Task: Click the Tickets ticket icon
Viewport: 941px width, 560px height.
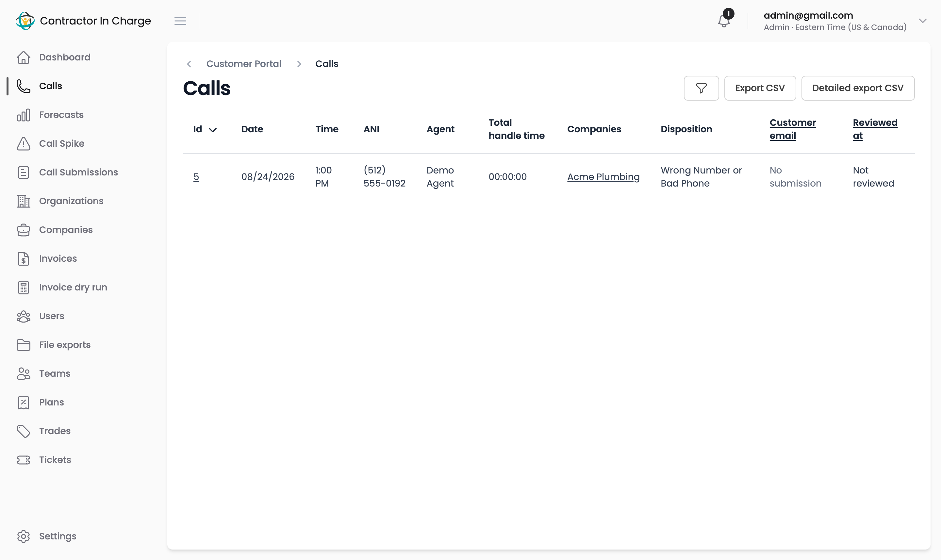Action: pyautogui.click(x=24, y=460)
